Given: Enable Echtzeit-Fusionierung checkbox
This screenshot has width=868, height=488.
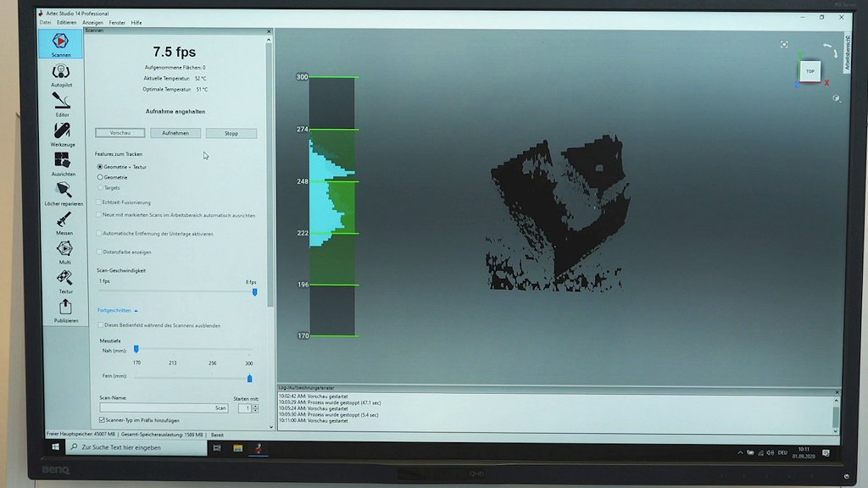Looking at the screenshot, I should pyautogui.click(x=98, y=202).
